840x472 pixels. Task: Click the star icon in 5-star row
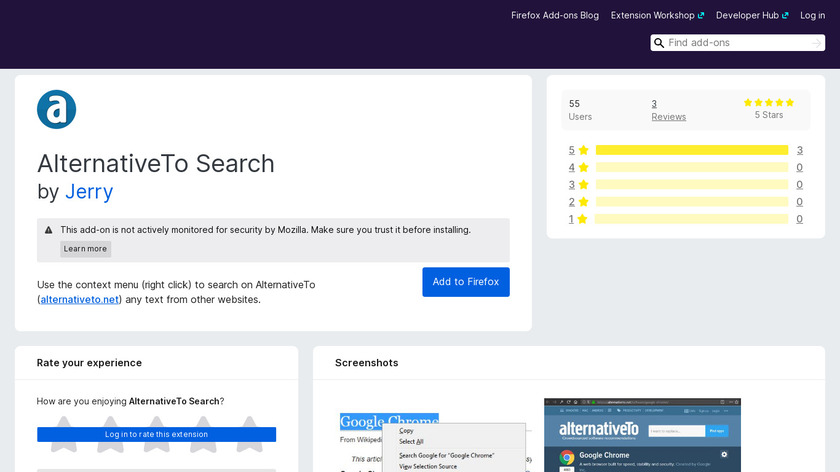pos(583,151)
